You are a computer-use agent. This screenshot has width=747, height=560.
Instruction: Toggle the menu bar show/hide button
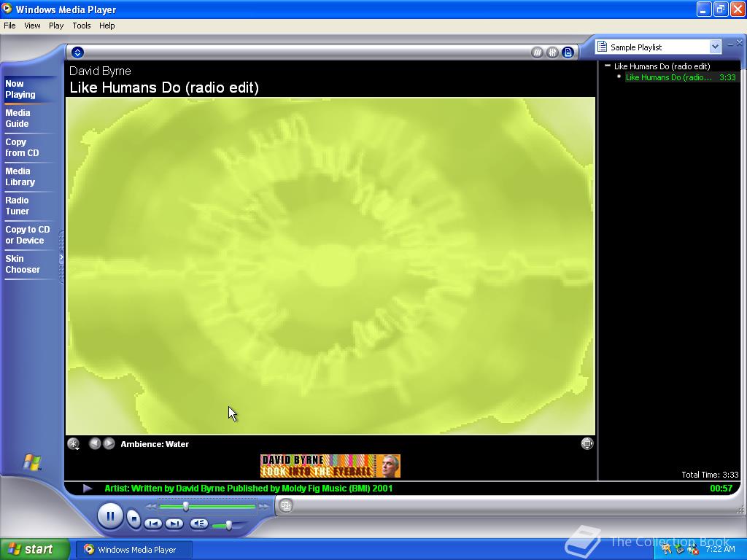[x=77, y=52]
